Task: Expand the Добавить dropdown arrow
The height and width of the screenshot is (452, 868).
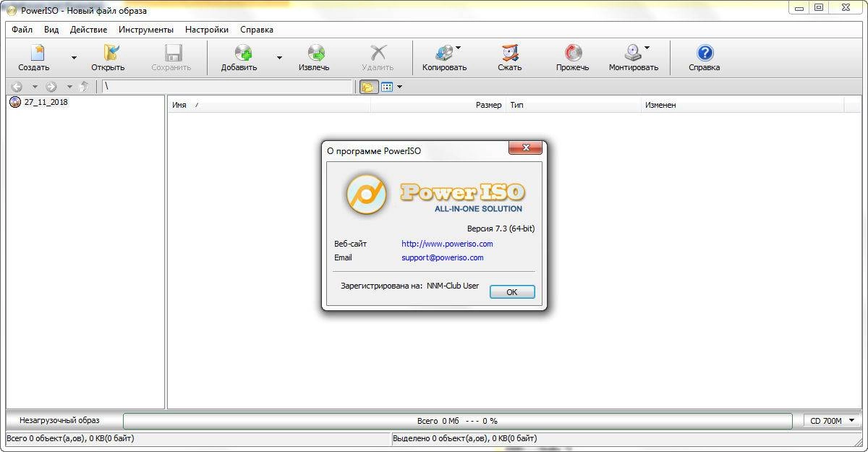Action: click(279, 58)
